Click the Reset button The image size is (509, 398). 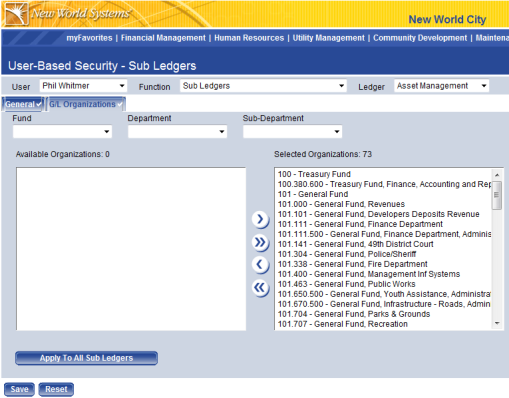point(56,389)
